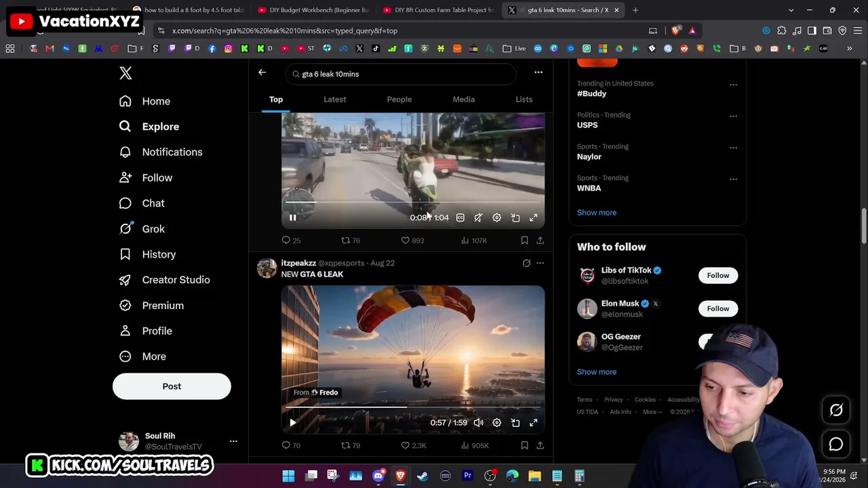Enter fullscreen on the parachute video
868x488 pixels.
coord(534,423)
